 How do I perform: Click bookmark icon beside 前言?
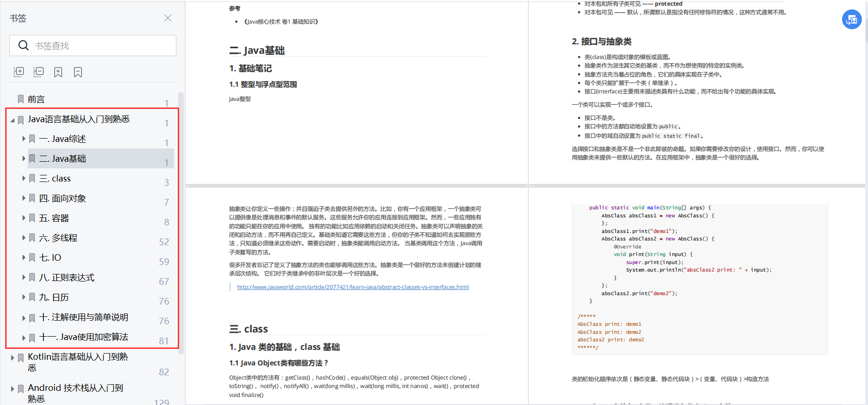(x=21, y=99)
